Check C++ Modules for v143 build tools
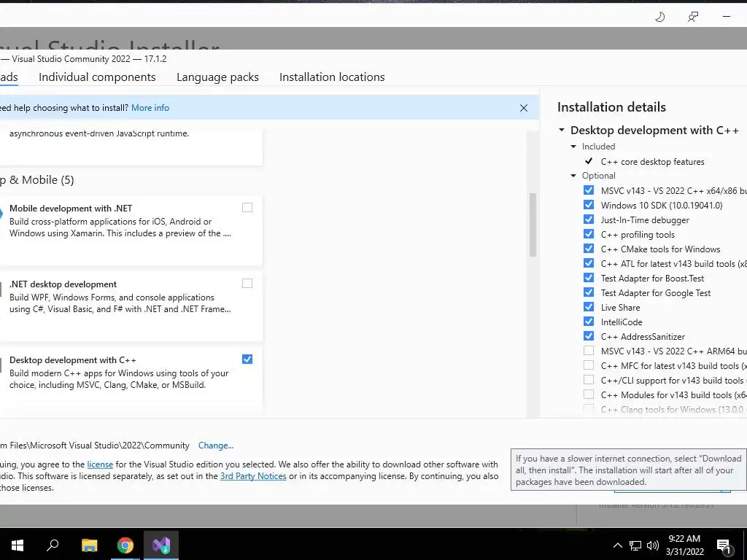 point(589,394)
